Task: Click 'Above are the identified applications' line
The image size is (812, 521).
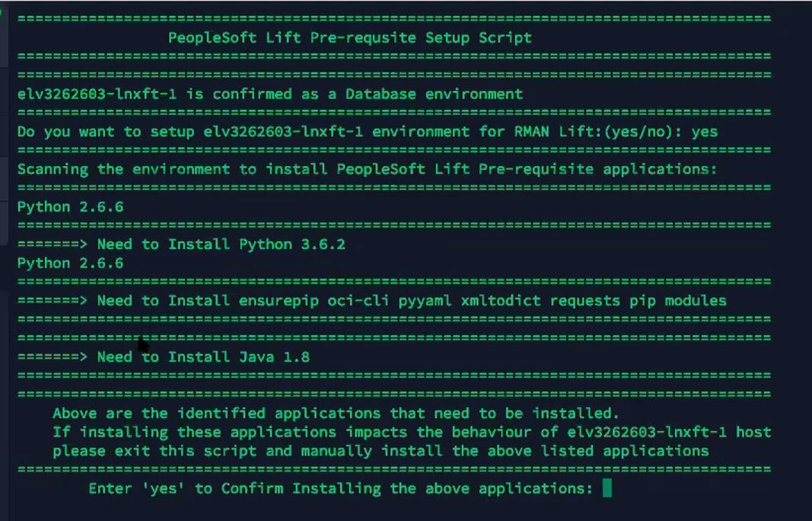Action: pyautogui.click(x=336, y=413)
